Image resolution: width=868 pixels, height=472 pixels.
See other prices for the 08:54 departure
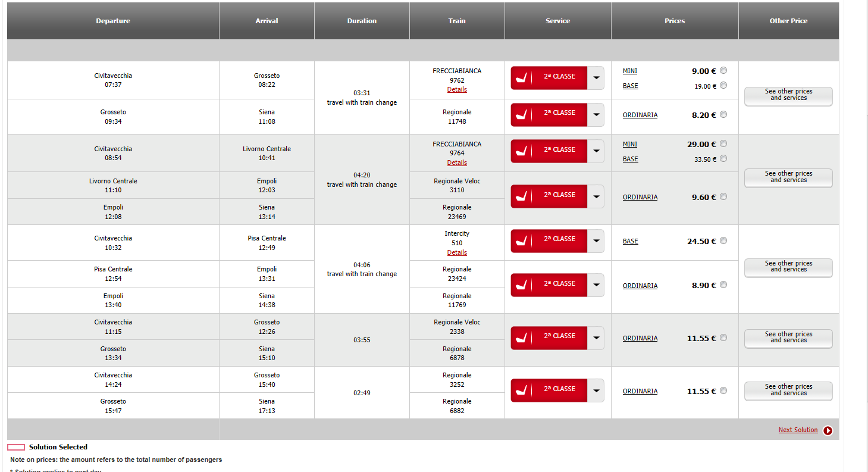click(788, 178)
